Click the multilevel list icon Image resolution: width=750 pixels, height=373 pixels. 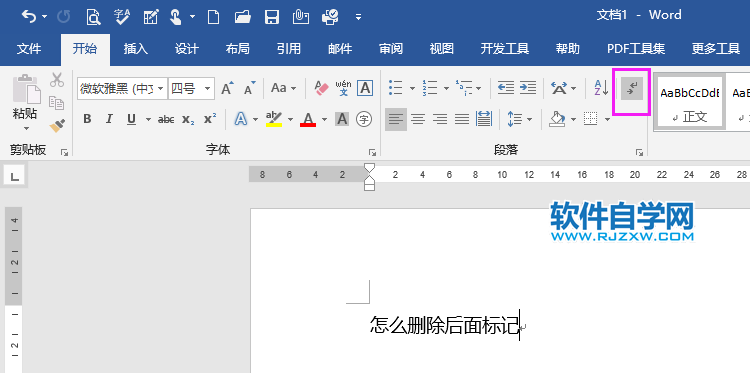463,88
